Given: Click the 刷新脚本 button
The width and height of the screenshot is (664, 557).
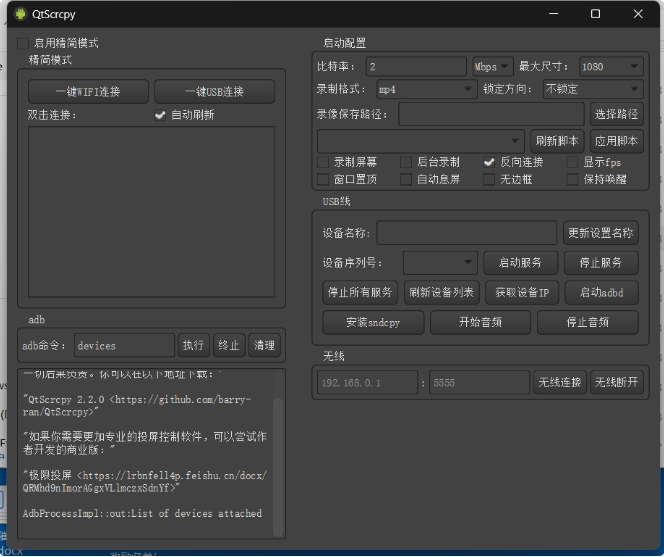Looking at the screenshot, I should click(557, 141).
